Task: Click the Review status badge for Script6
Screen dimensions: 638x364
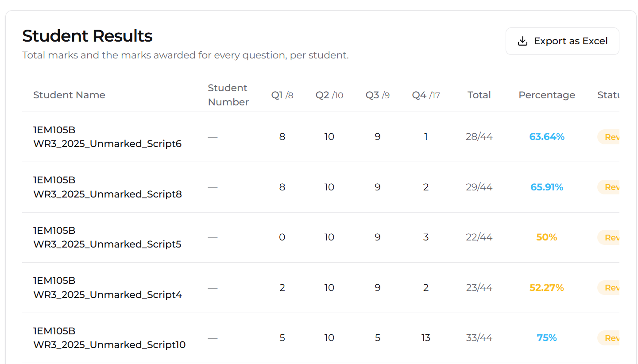Action: point(608,137)
